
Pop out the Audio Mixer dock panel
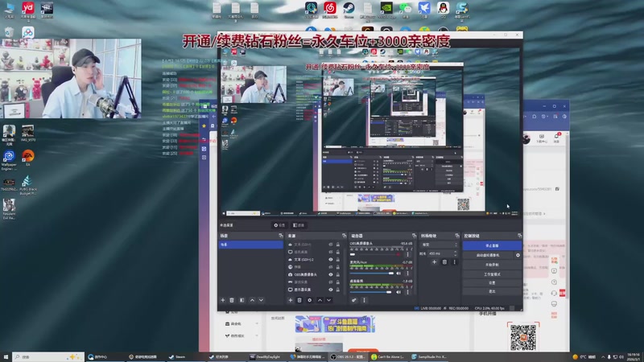414,236
